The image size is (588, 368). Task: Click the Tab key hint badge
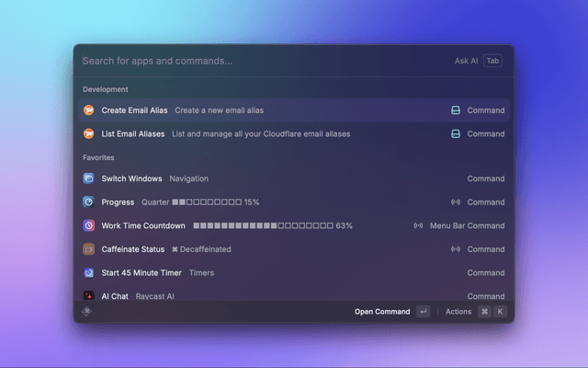pos(493,61)
